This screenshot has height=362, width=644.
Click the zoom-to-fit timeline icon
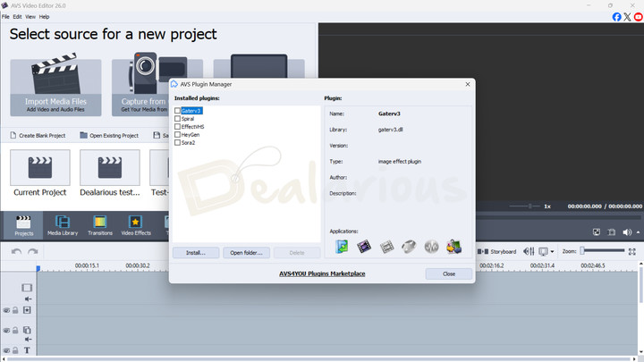[x=632, y=251]
